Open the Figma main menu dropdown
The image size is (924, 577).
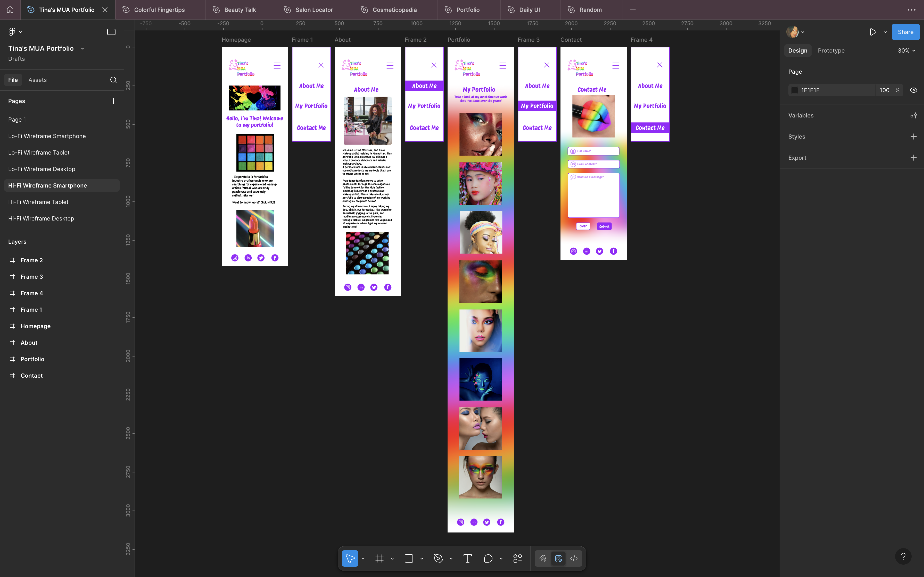(x=15, y=32)
